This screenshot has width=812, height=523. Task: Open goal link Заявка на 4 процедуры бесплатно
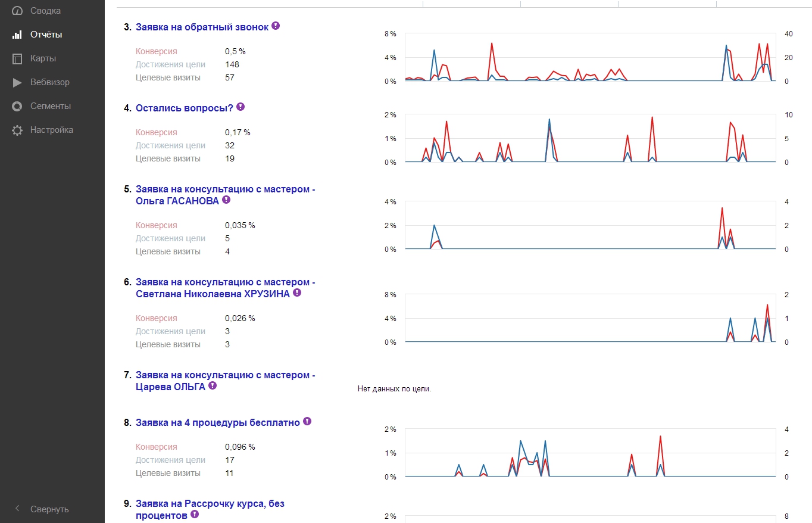(x=217, y=422)
